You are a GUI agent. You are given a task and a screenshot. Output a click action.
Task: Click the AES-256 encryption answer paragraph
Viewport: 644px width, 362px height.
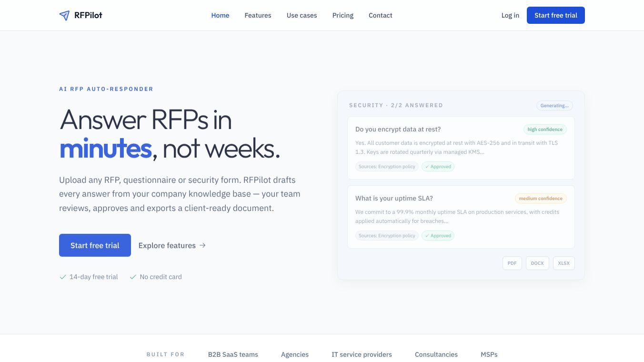point(456,148)
